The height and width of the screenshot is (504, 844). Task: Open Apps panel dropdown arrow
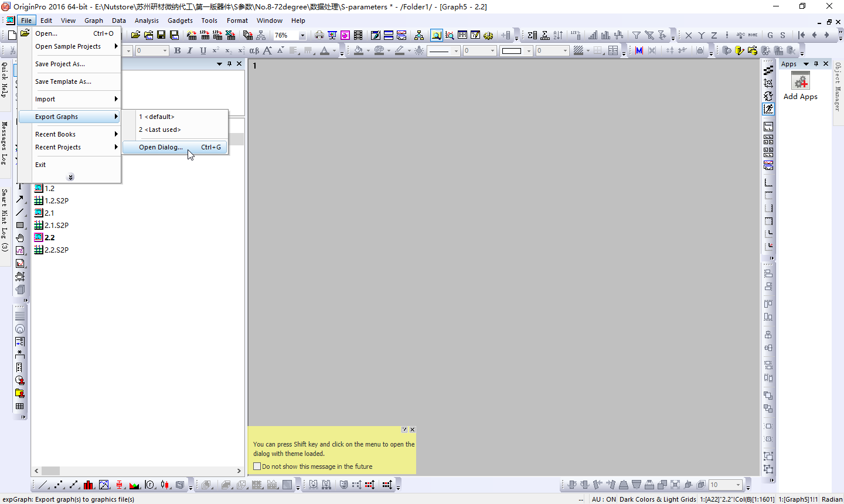(x=806, y=64)
